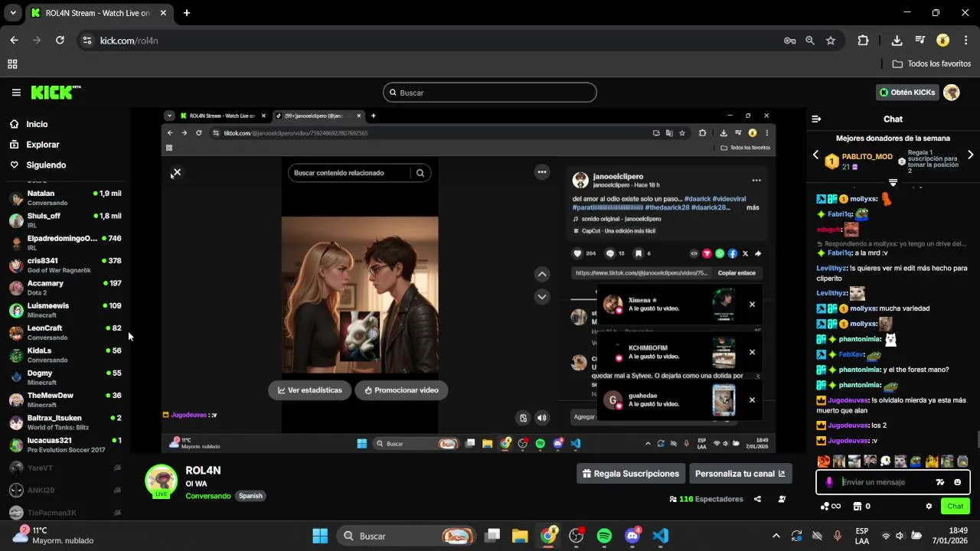Reload the kick.com page

click(x=60, y=41)
